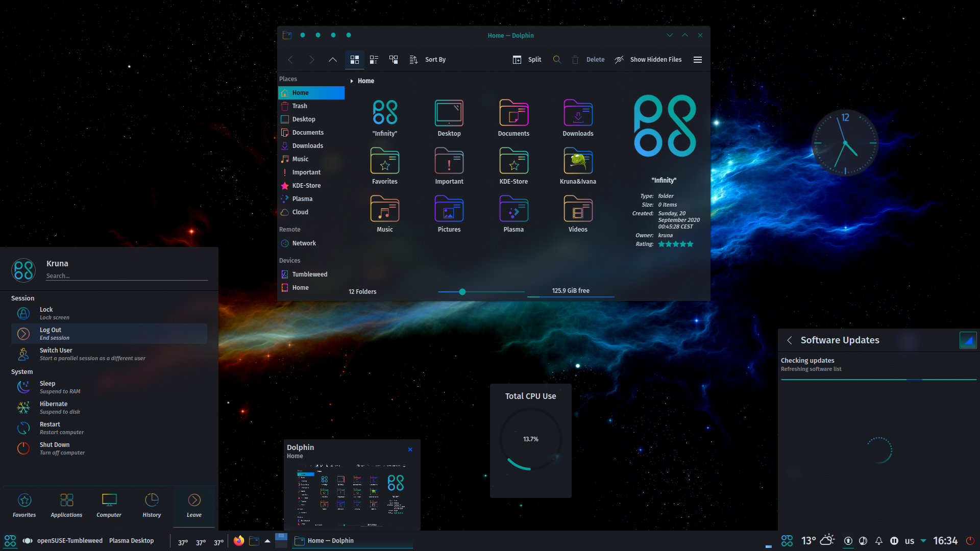Viewport: 980px width, 551px height.
Task: Adjust the icon size slider in Dolphin
Action: (462, 291)
